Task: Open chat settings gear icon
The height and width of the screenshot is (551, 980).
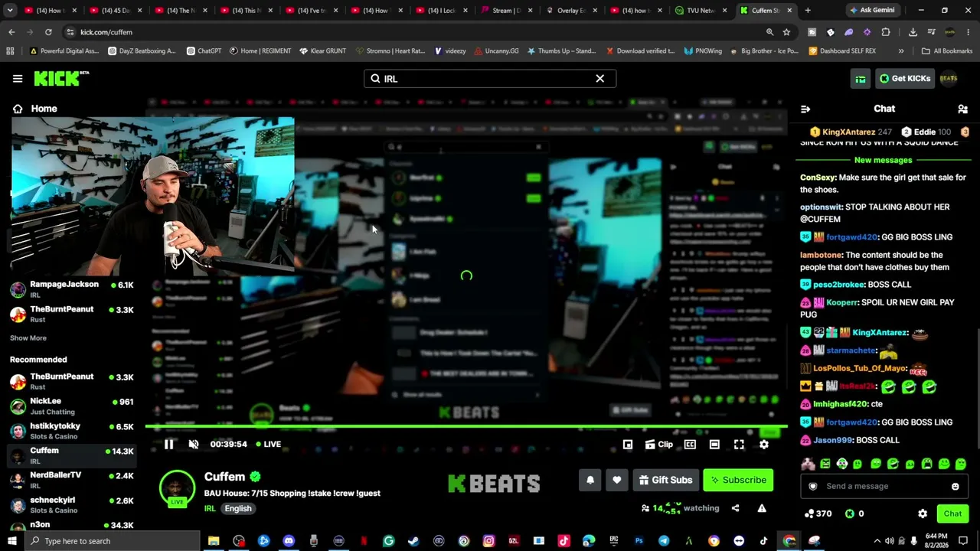Action: (x=923, y=514)
